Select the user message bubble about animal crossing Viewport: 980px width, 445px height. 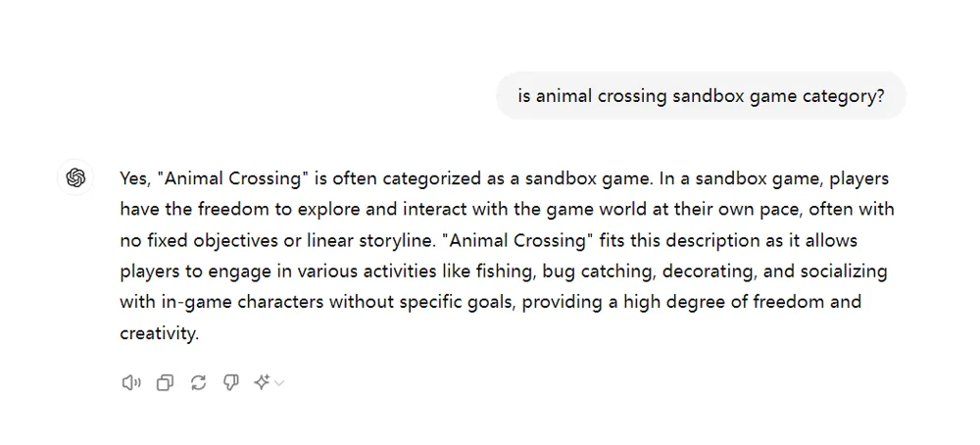click(702, 96)
